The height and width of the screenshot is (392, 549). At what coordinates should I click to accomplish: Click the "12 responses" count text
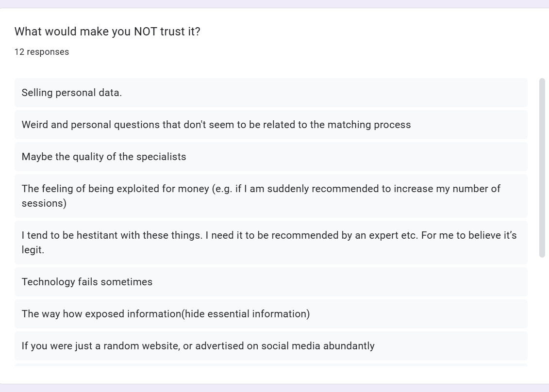click(42, 52)
